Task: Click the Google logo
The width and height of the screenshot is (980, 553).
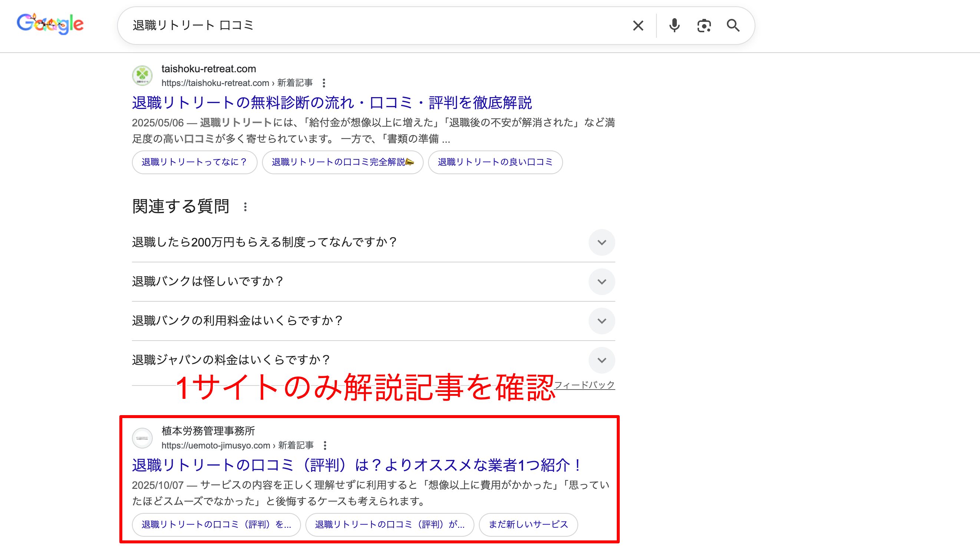Action: [50, 24]
